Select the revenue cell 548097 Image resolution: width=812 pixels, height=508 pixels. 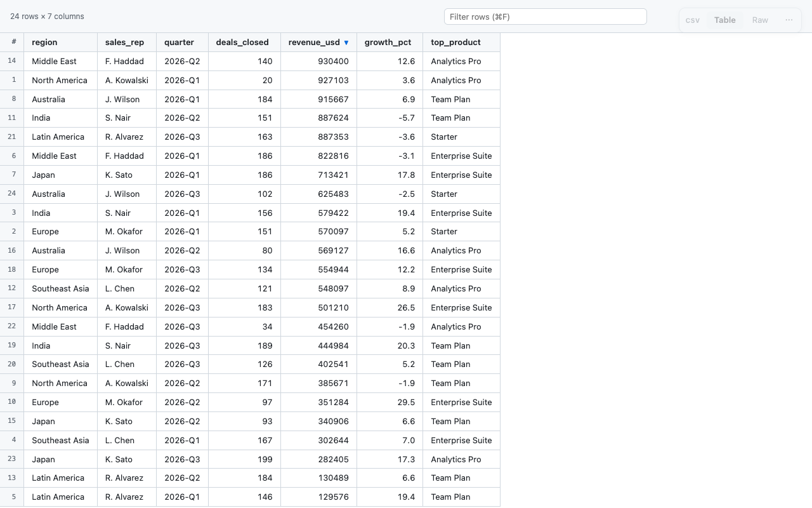click(318, 289)
